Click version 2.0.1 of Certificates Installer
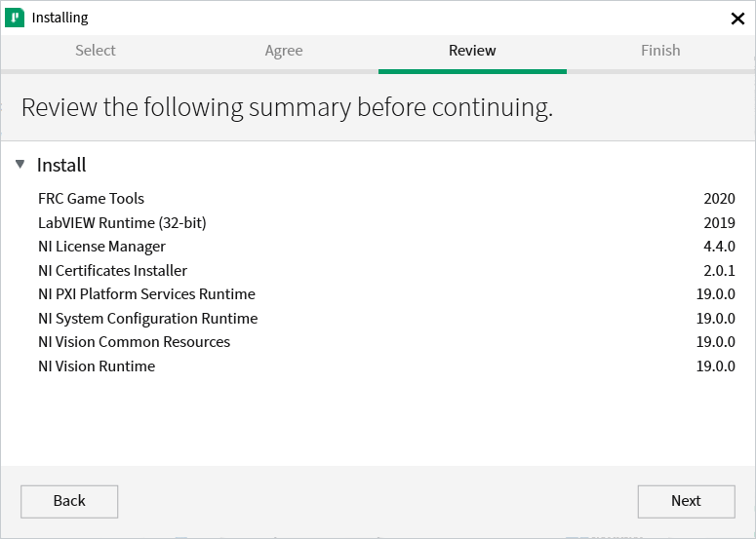The image size is (756, 539). 719,271
